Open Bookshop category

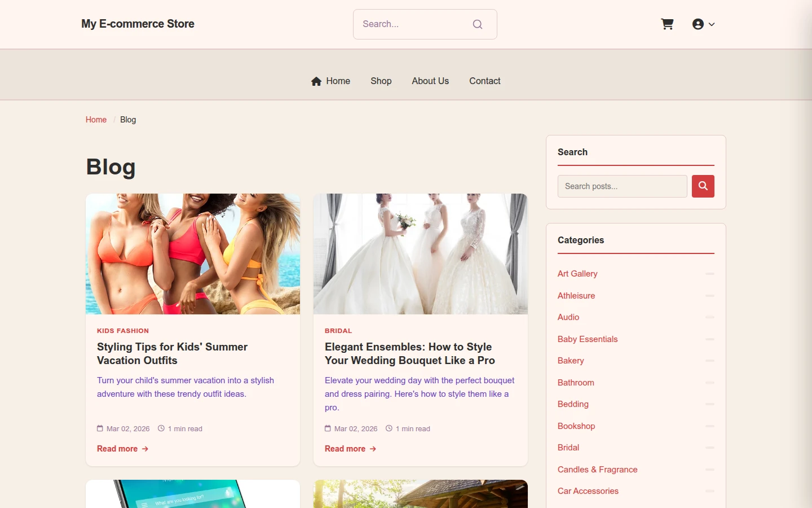tap(576, 426)
